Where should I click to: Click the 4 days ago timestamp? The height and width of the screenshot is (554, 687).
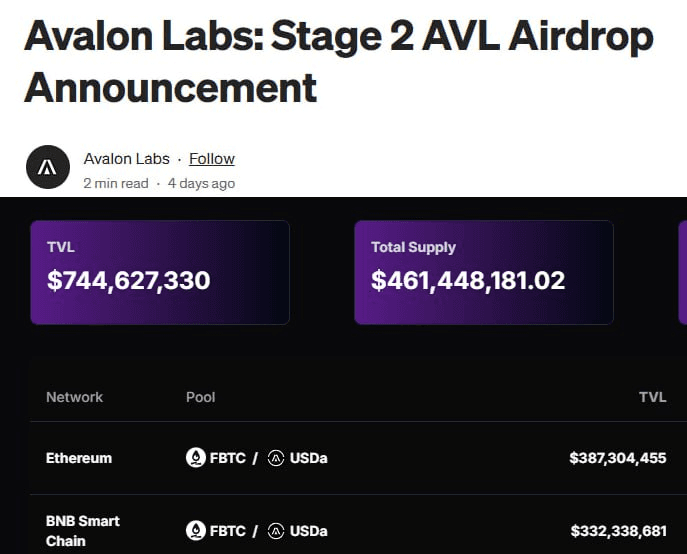202,183
